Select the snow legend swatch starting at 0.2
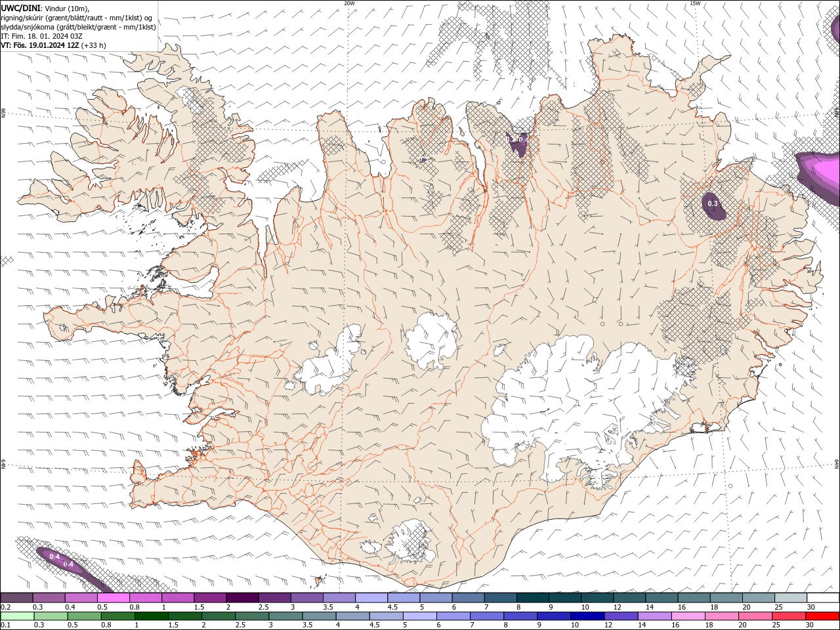The height and width of the screenshot is (630, 840). (x=16, y=598)
